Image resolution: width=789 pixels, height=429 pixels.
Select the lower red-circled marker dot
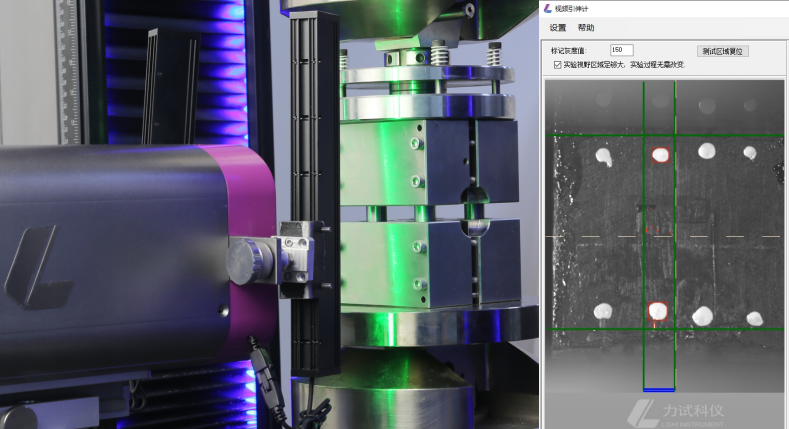pyautogui.click(x=657, y=311)
